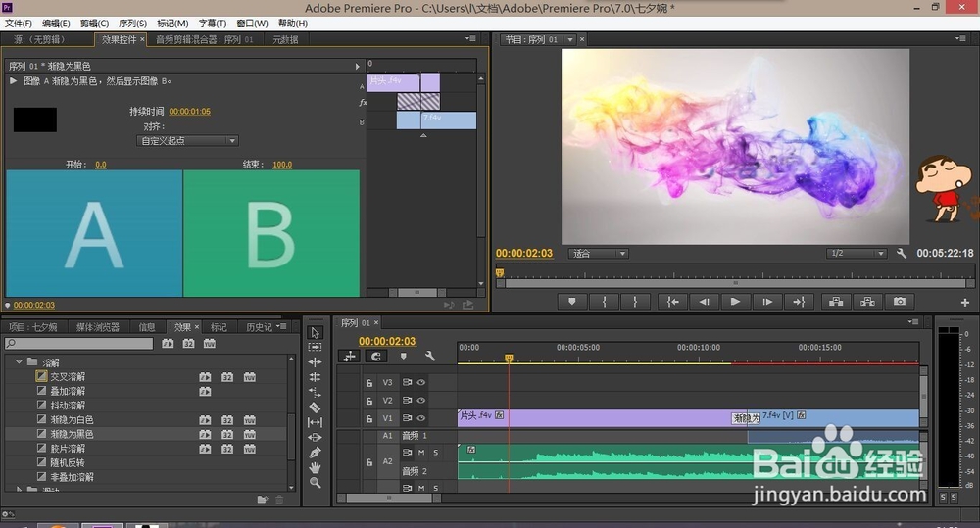Toggle Snap magnet in timeline
The image size is (980, 528).
(375, 356)
